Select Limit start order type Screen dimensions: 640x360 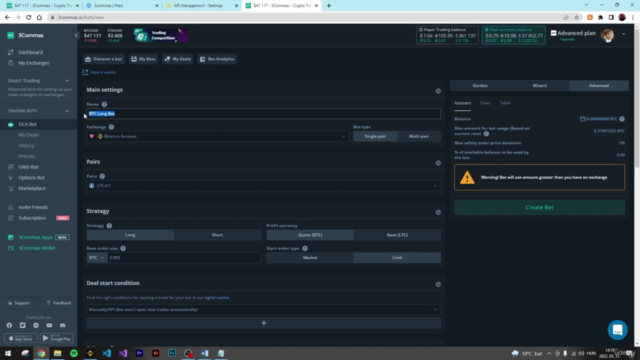click(x=397, y=258)
